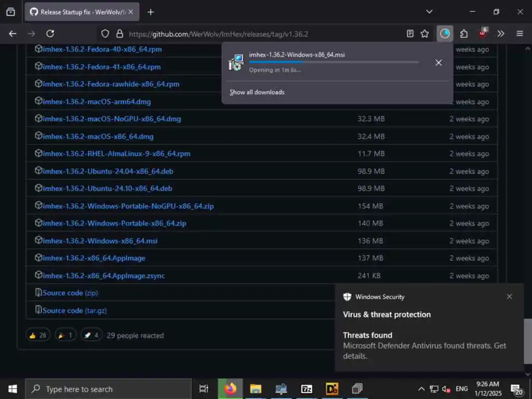The image size is (532, 399).
Task: Select the Release Startup fix tab
Action: pos(82,12)
